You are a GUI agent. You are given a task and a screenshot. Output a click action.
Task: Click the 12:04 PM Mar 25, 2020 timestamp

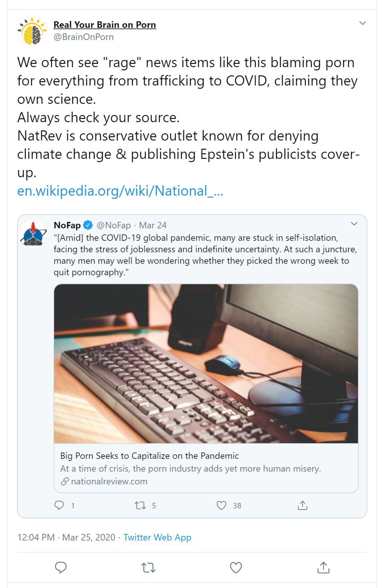(x=66, y=537)
